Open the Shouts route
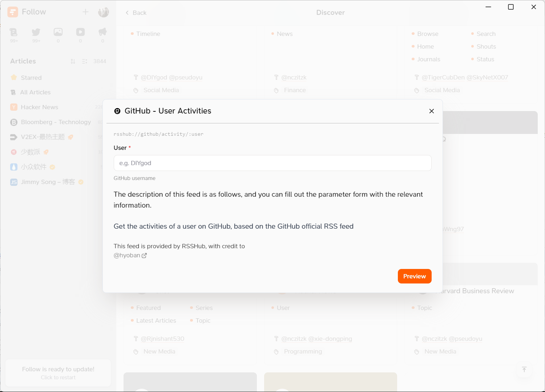545x392 pixels. [486, 46]
